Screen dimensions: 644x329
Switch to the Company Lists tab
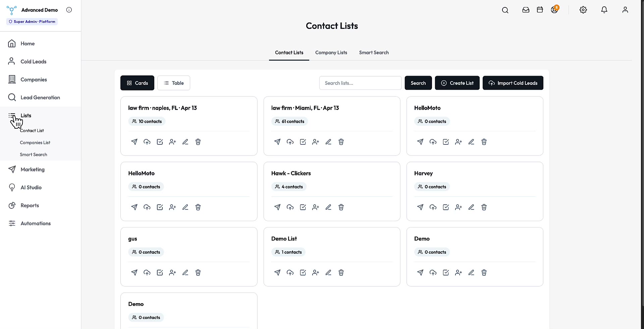(331, 53)
